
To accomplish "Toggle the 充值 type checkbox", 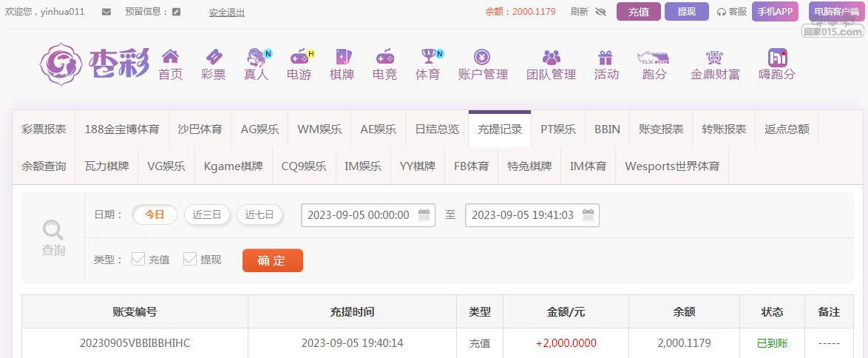I will pyautogui.click(x=138, y=259).
